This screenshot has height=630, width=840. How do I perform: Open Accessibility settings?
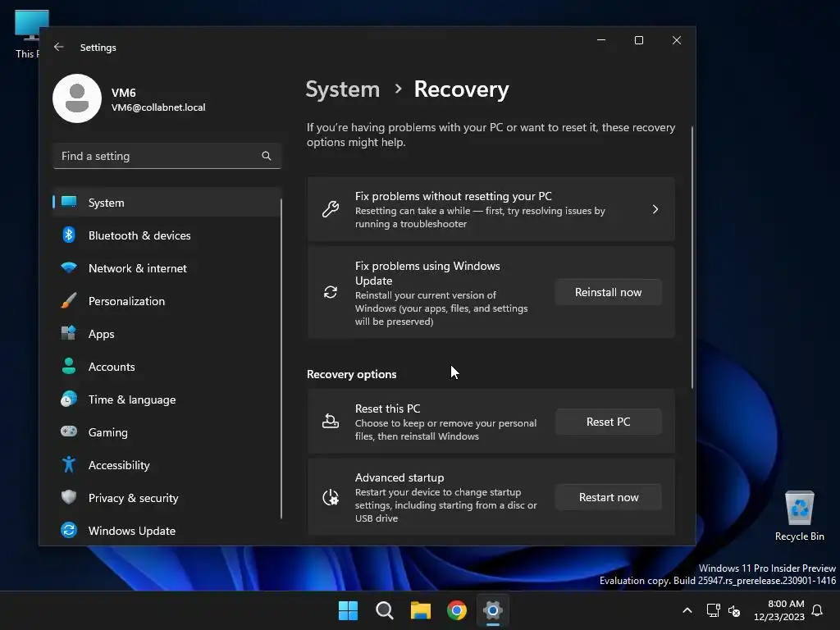point(167,465)
